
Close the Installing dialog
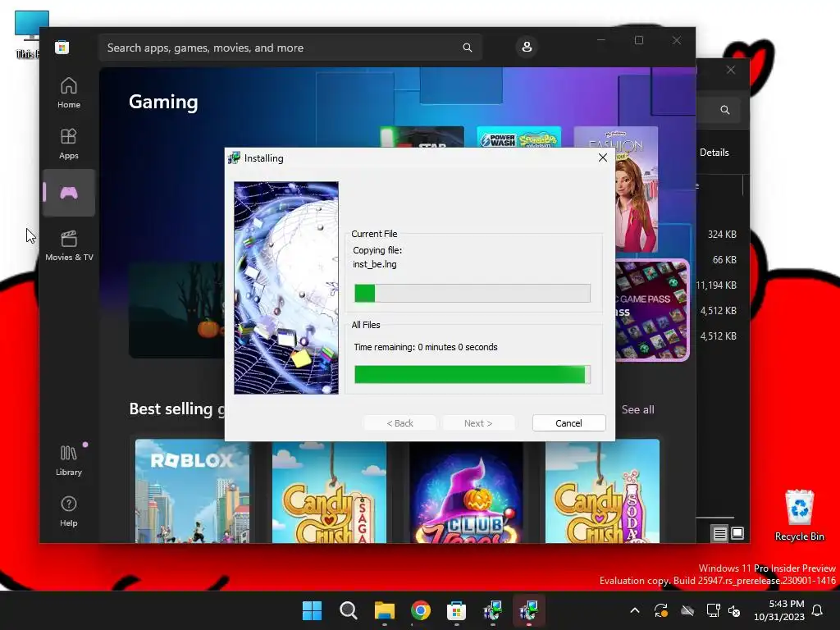point(603,157)
